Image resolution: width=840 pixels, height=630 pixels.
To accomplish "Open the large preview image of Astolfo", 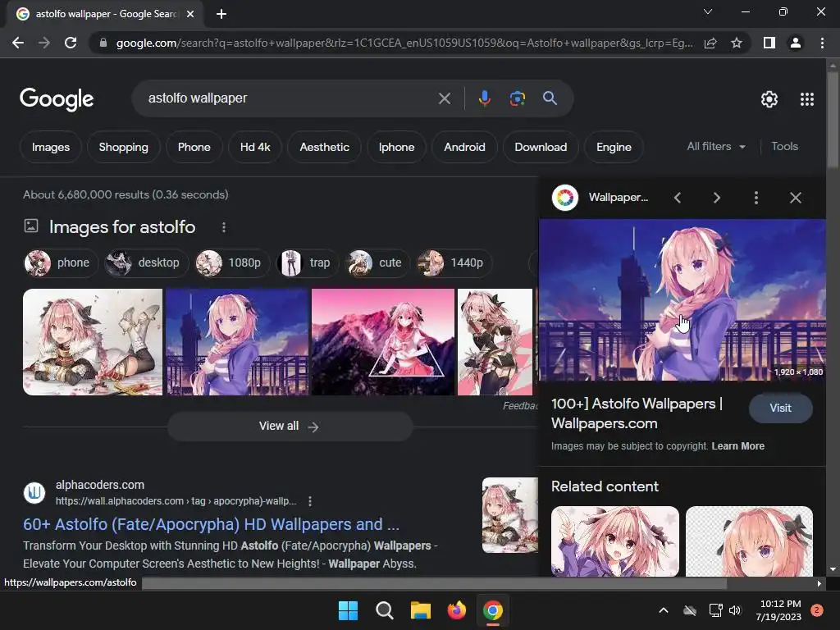I will tap(682, 300).
